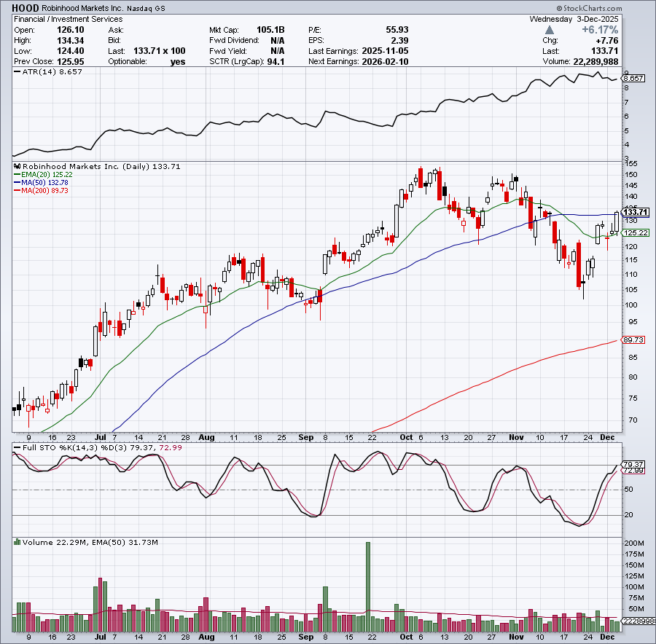Click the candlestick icon beside the Daily price legend
The height and width of the screenshot is (644, 656).
pyautogui.click(x=17, y=166)
